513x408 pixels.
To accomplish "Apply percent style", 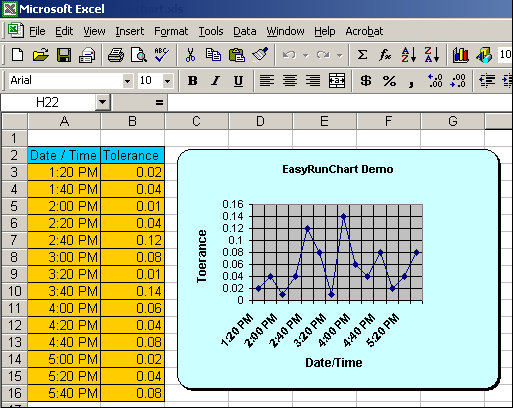I will (389, 81).
